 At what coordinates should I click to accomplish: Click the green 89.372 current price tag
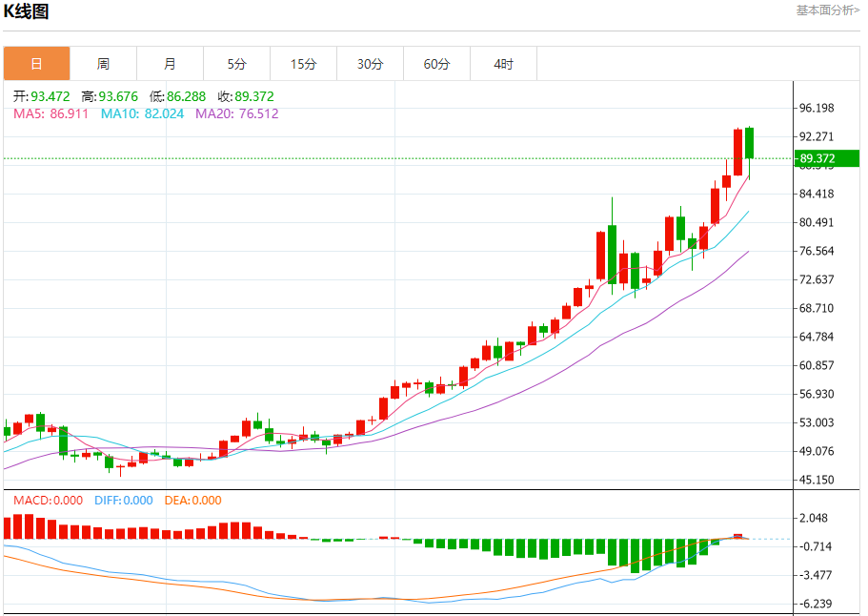[x=826, y=158]
